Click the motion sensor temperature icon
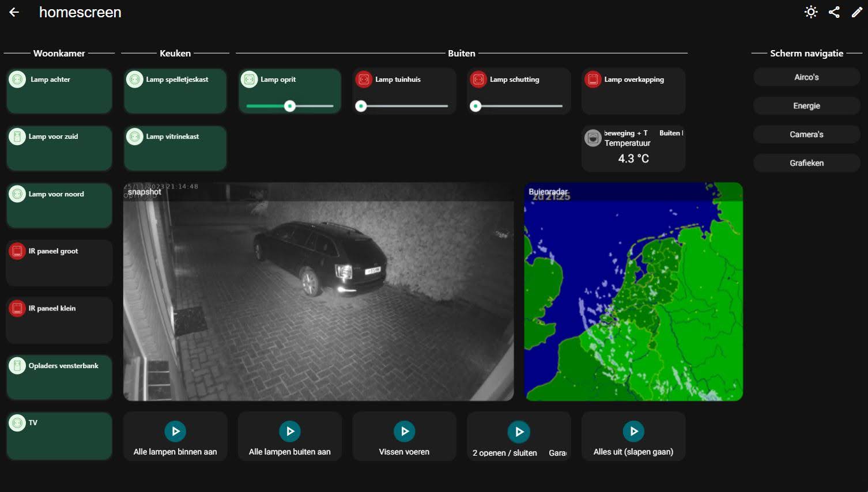This screenshot has height=492, width=868. [x=593, y=138]
